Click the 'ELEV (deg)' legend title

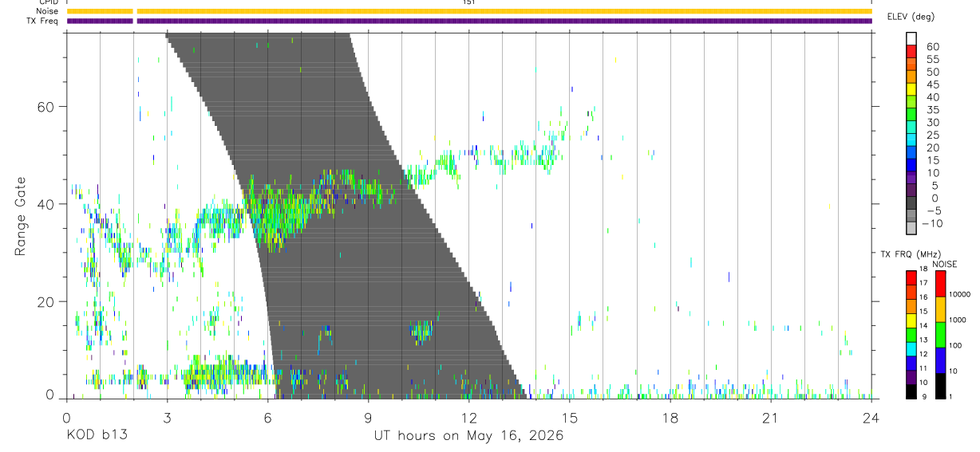(x=911, y=17)
